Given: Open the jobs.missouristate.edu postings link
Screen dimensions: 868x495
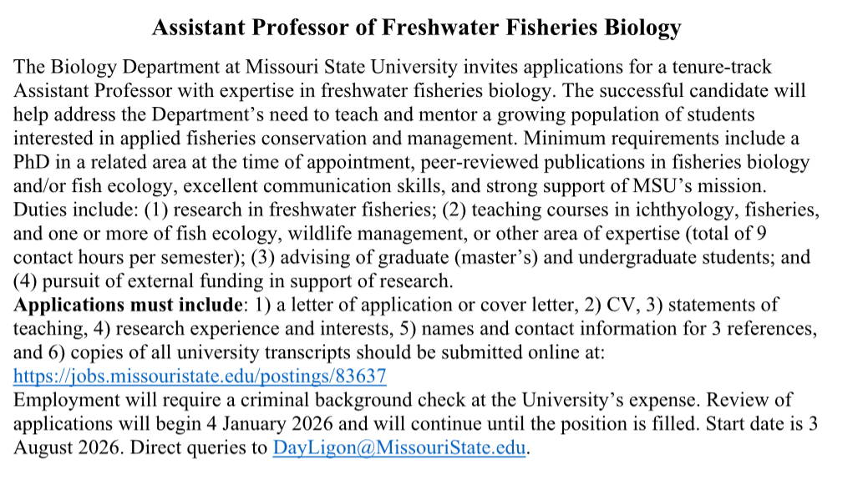Looking at the screenshot, I should tap(200, 376).
